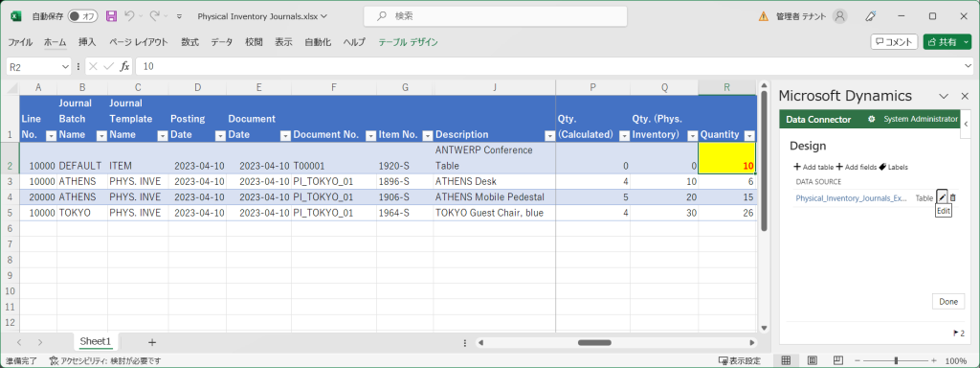Switch to the ホーム tab

55,42
